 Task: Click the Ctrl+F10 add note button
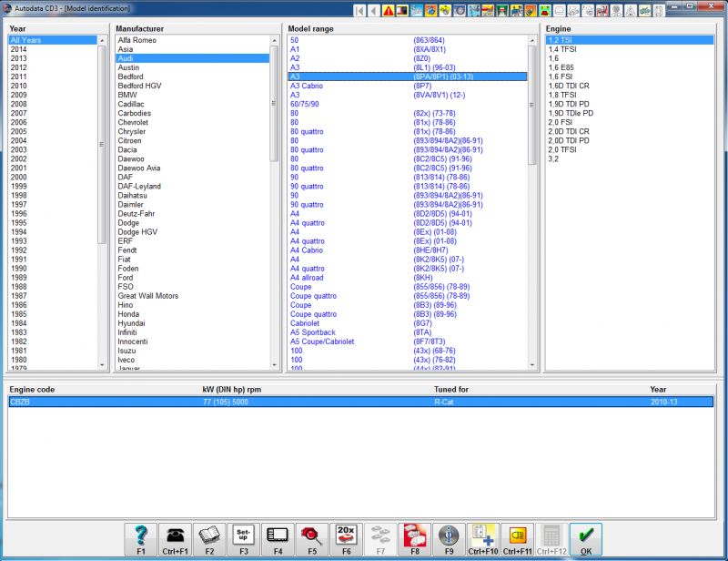[483, 539]
